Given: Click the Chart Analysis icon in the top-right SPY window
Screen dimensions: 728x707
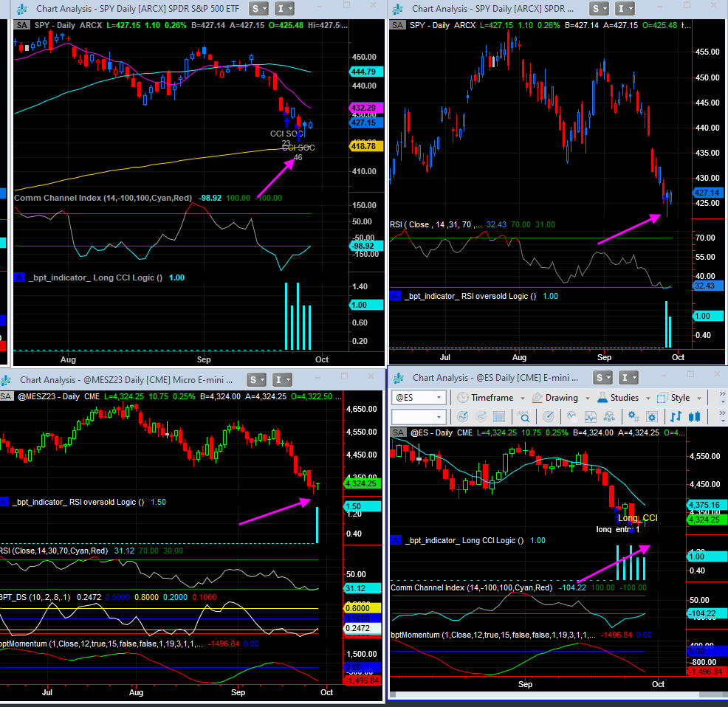Looking at the screenshot, I should point(398,9).
